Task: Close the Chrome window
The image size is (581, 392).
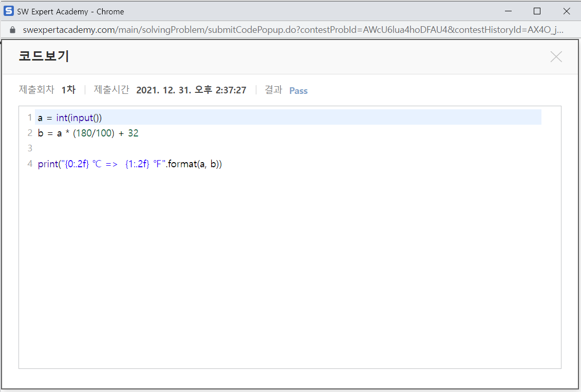Action: 566,11
